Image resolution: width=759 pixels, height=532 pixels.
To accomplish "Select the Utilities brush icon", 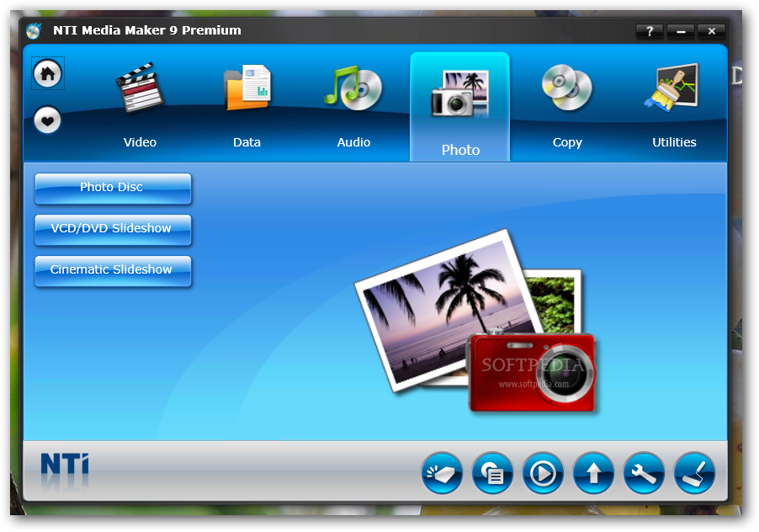I will 673,88.
